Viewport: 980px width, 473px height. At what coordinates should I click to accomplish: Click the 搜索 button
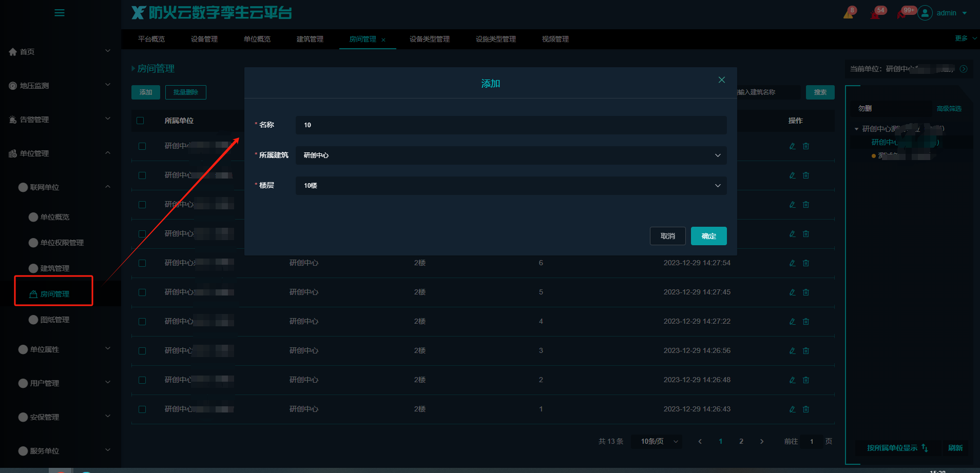pyautogui.click(x=820, y=92)
